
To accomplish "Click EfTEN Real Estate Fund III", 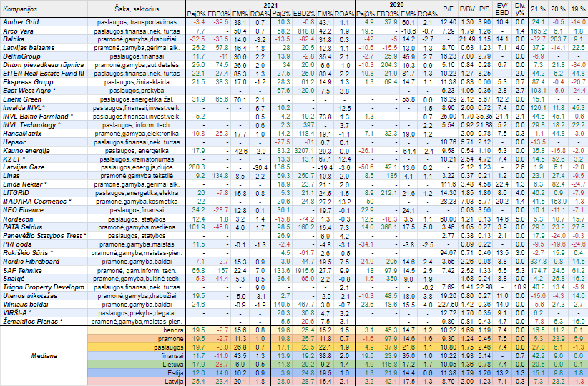I will pyautogui.click(x=44, y=74).
